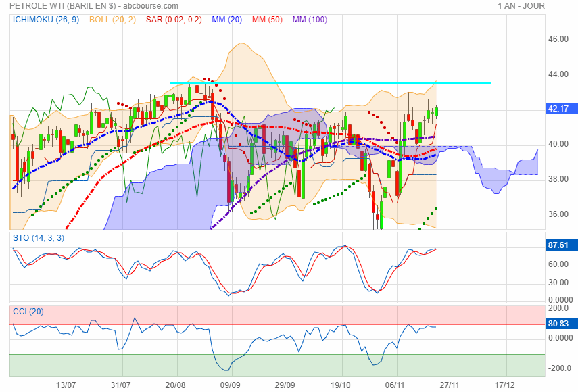The width and height of the screenshot is (578, 392).
Task: Click the STO (14, 3, 3) indicator label
Action: (x=39, y=238)
